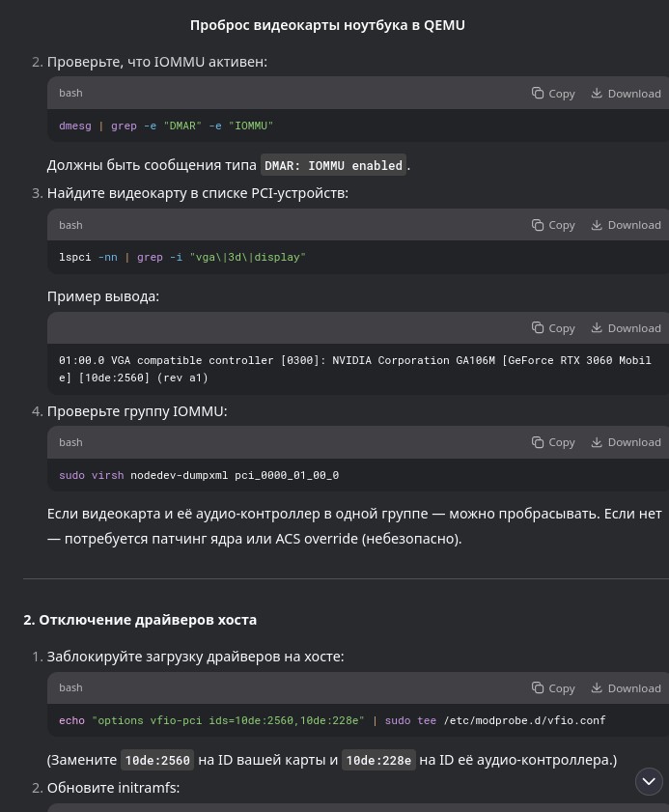Copy the lspci -nn grep command
This screenshot has width=669, height=812.
[x=553, y=225]
